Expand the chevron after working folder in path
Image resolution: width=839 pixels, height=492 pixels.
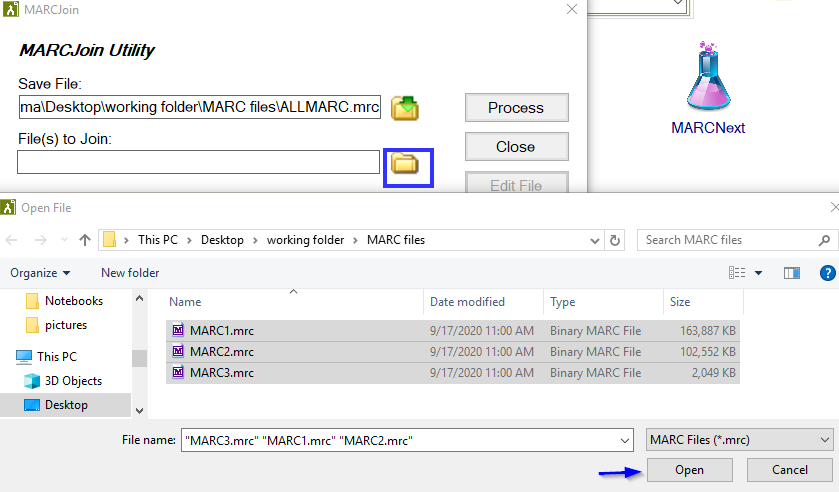point(355,240)
